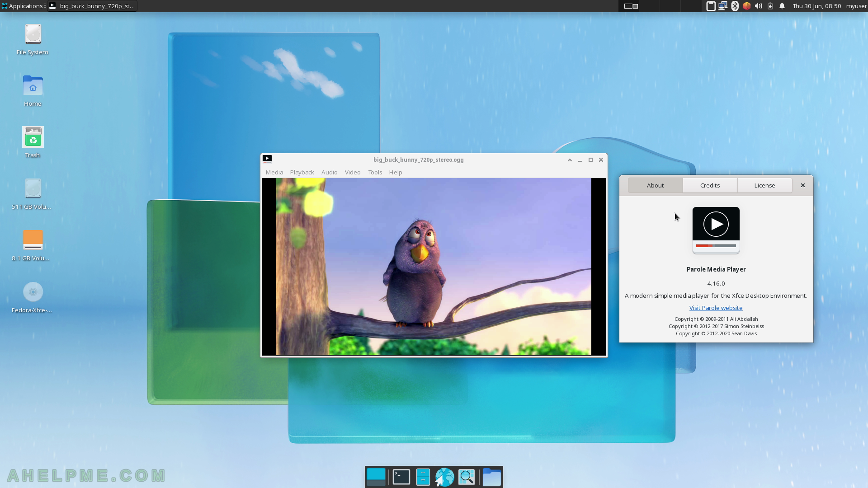This screenshot has height=488, width=868.
Task: Open the Applications menu
Action: pyautogui.click(x=22, y=6)
